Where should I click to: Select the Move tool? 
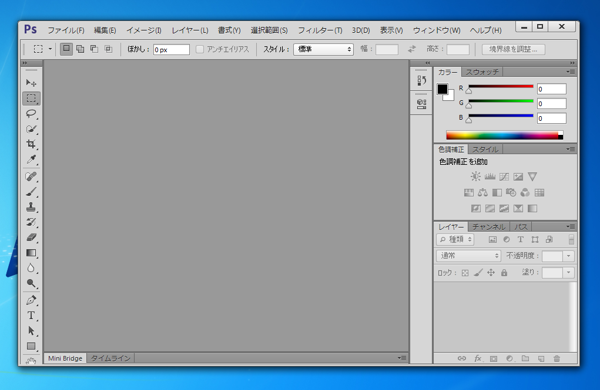[x=31, y=83]
